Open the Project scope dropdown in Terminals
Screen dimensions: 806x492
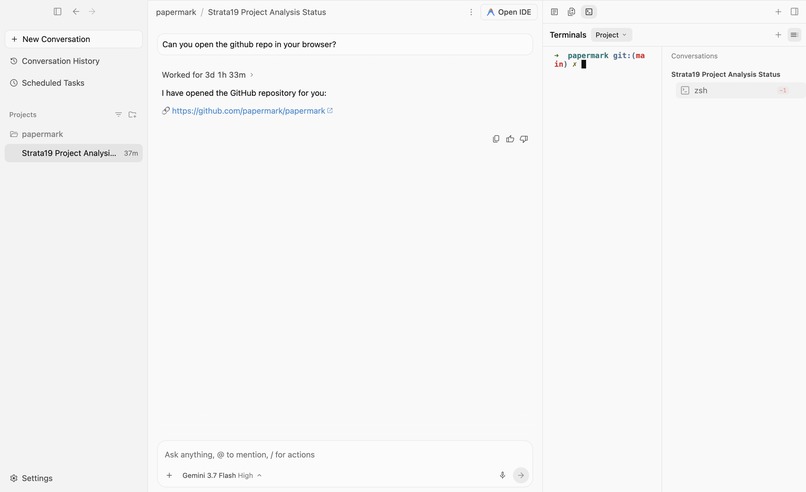coord(611,35)
